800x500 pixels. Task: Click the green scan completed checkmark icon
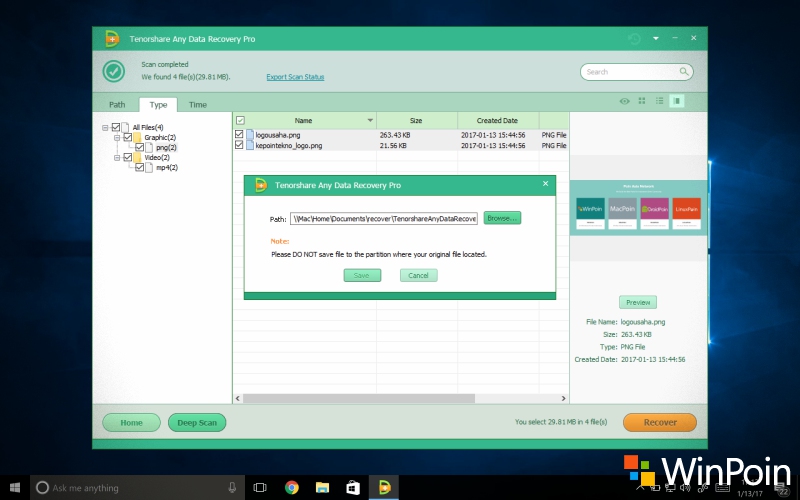(x=114, y=71)
